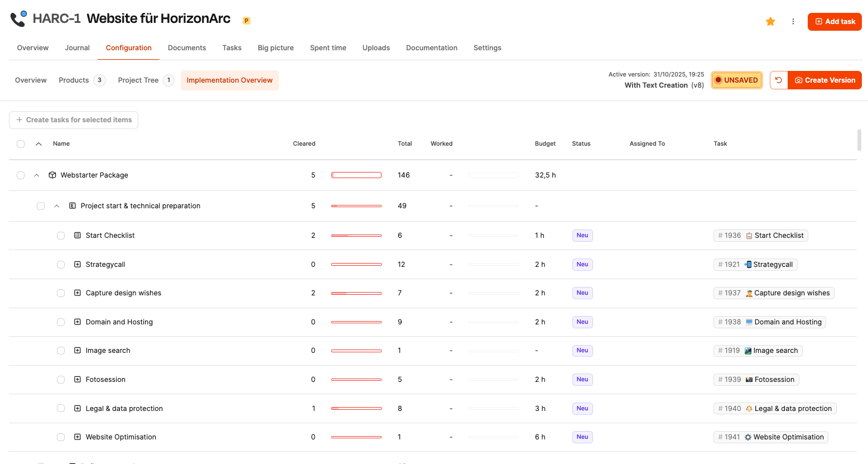The image size is (868, 464).
Task: Click the Capture design wishes cleared progress bar
Action: pos(356,293)
